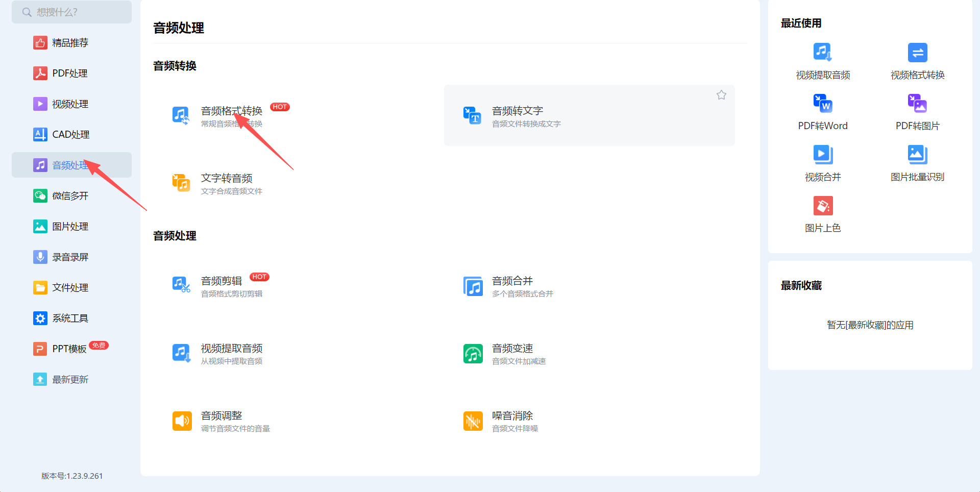Open the 噪音消除 tool icon
The height and width of the screenshot is (492, 980).
(x=473, y=421)
